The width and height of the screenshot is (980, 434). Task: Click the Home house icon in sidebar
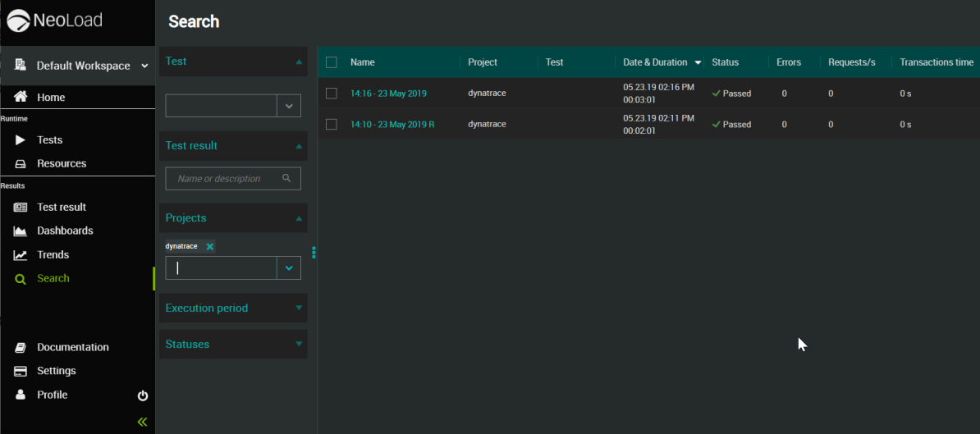point(21,97)
